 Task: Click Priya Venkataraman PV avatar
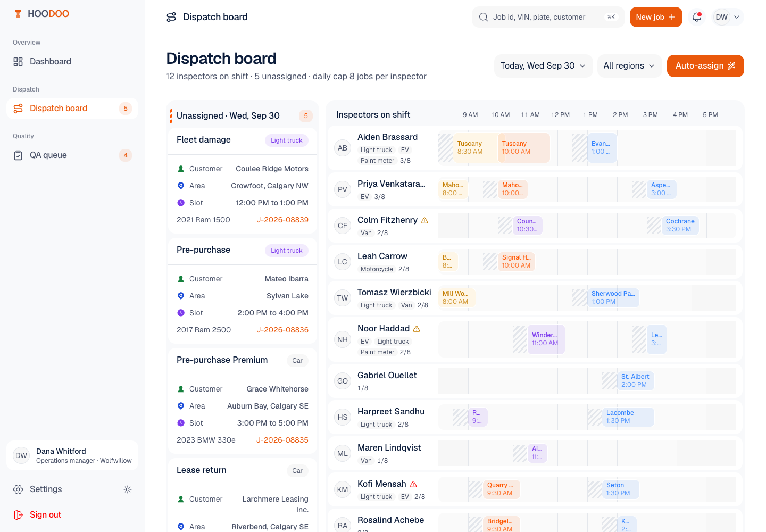click(x=343, y=189)
